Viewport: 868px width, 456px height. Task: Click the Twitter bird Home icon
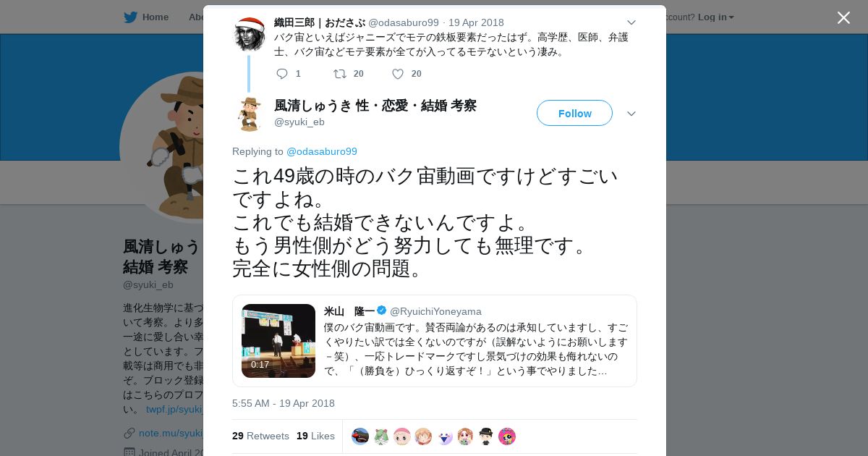[130, 17]
